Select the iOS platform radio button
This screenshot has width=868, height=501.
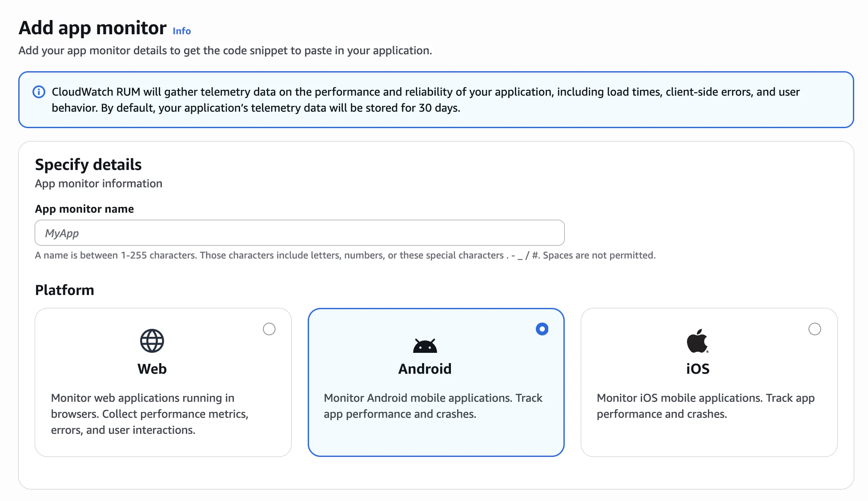coord(815,329)
